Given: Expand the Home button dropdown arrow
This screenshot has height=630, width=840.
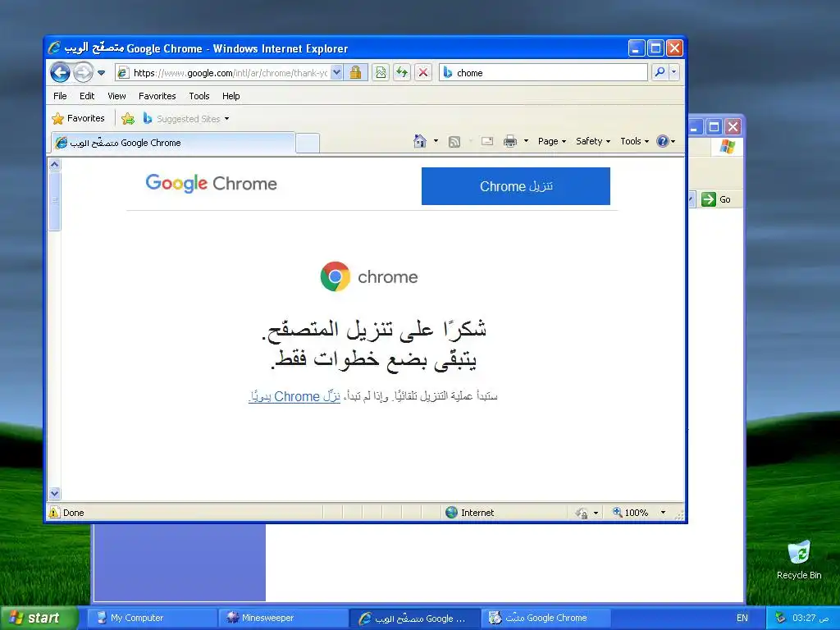Looking at the screenshot, I should click(436, 141).
